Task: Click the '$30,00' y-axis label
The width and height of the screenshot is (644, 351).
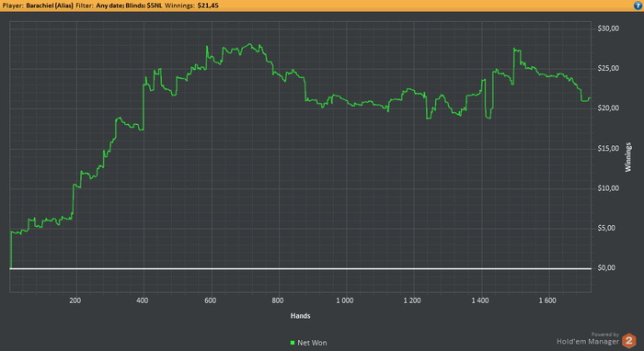Action: click(x=608, y=28)
